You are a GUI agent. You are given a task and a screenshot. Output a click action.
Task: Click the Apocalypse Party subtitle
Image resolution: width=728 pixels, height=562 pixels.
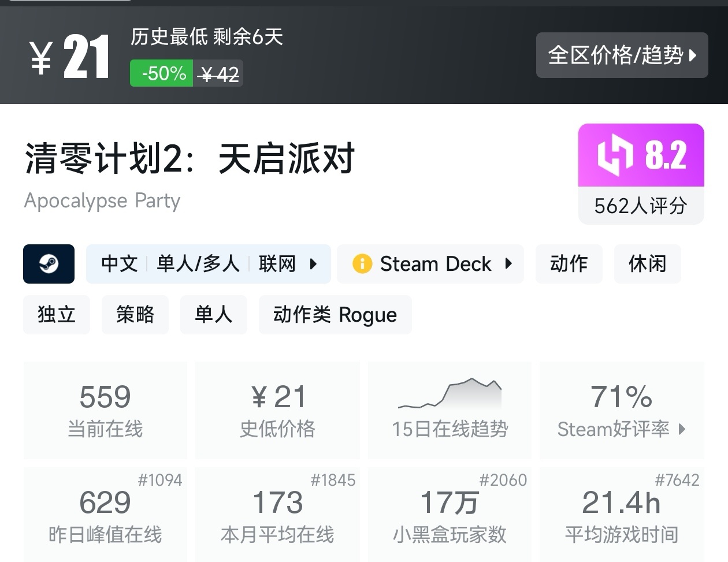[102, 201]
